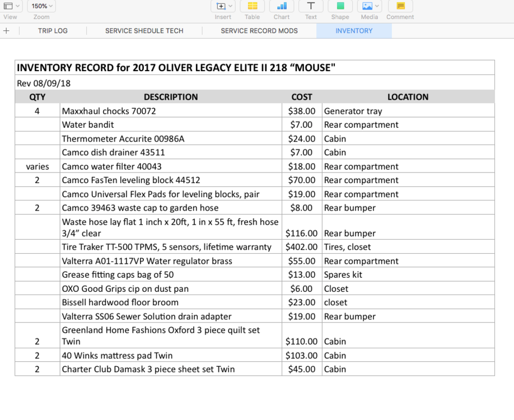Insert a shape using Shape icon
This screenshot has width=514, height=420.
click(340, 6)
